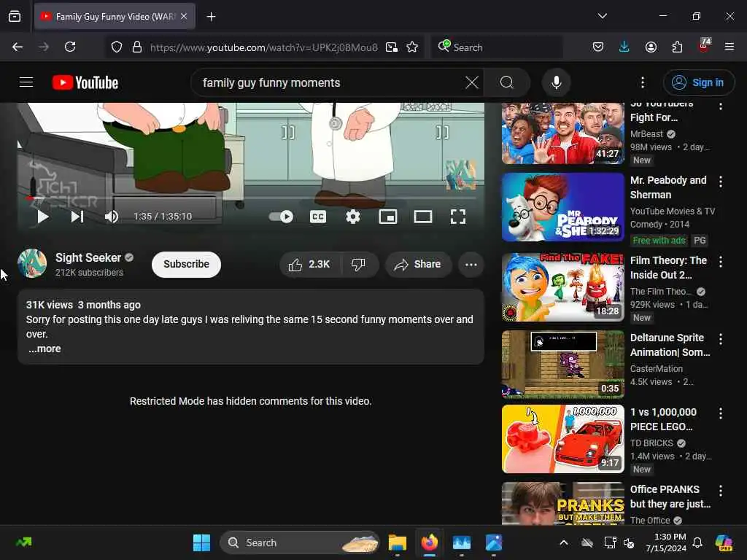Open options for the Office PRANKS video
The width and height of the screenshot is (747, 560).
[720, 491]
